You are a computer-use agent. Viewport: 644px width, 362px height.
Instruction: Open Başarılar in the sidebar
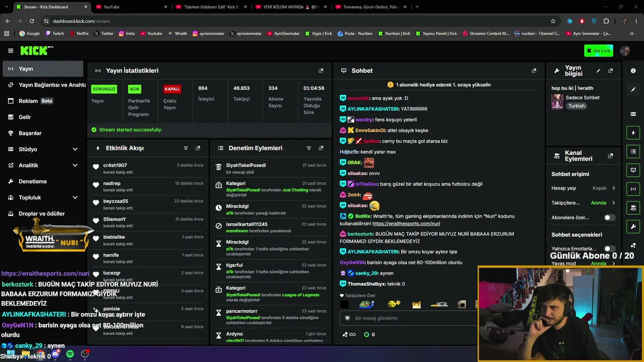(x=43, y=133)
